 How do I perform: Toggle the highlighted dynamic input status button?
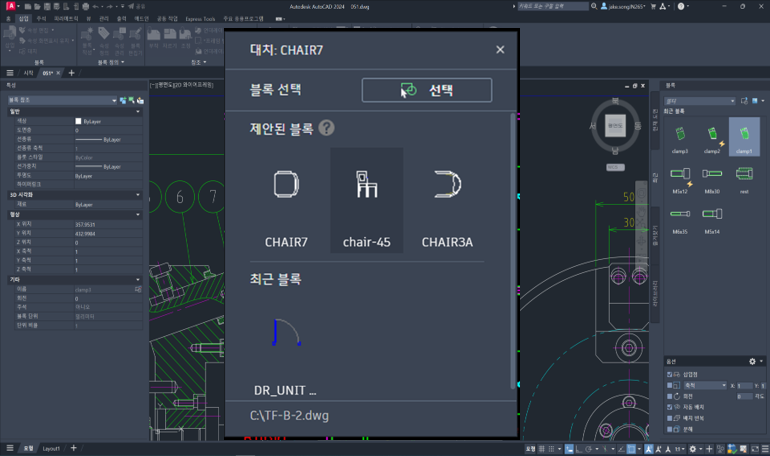pos(569,449)
